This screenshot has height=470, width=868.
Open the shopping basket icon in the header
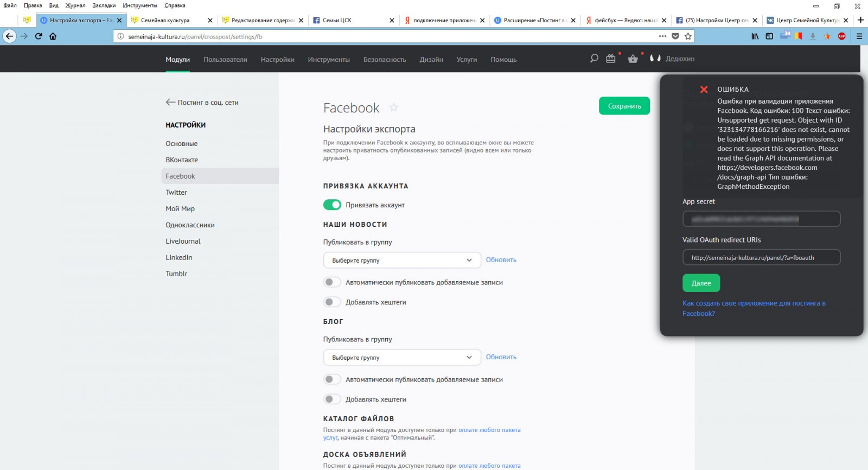click(x=633, y=59)
